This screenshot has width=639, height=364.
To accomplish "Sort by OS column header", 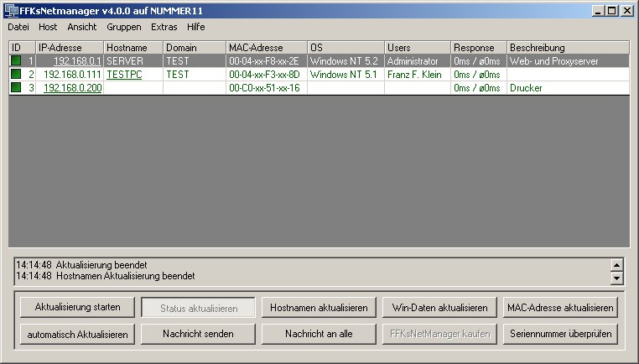I will (x=345, y=47).
